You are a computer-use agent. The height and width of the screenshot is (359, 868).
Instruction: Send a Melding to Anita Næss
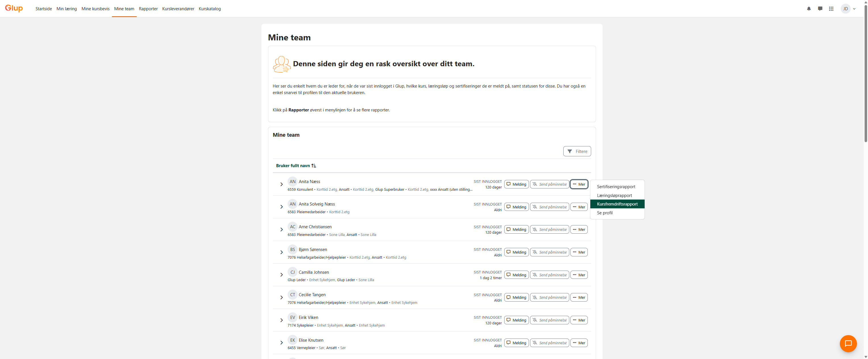(x=516, y=184)
